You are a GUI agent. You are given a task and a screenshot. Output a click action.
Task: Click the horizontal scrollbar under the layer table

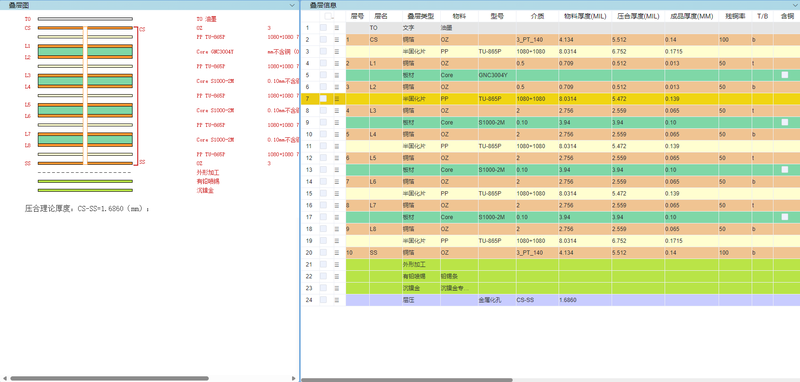(x=407, y=380)
